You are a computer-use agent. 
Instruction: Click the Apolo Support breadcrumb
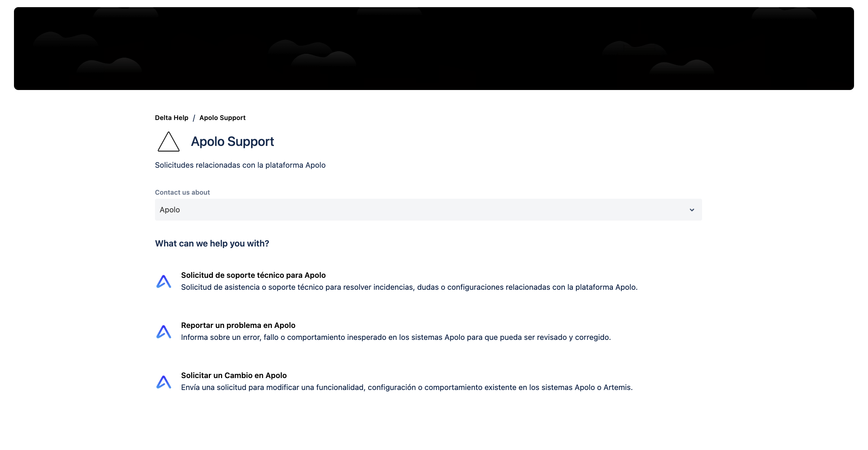[x=222, y=118]
